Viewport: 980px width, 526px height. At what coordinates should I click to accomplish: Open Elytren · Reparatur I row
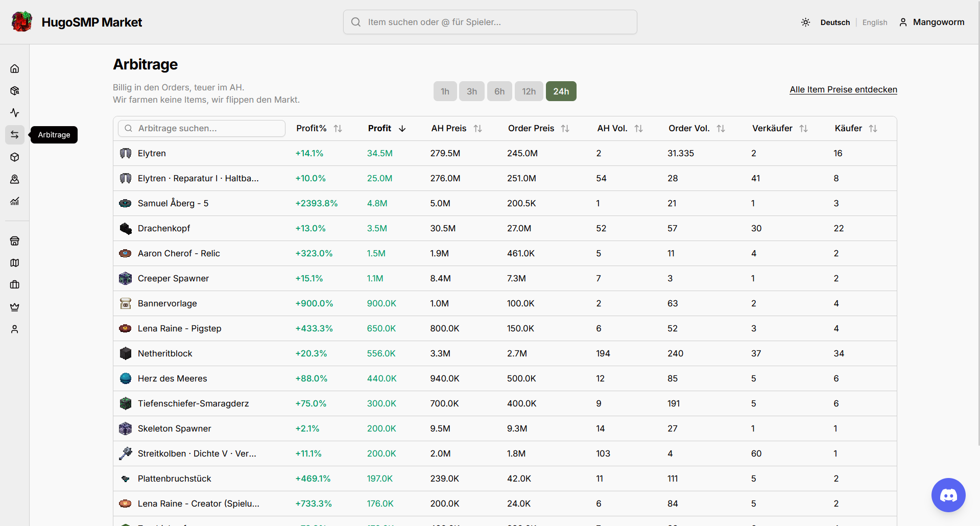(x=505, y=178)
